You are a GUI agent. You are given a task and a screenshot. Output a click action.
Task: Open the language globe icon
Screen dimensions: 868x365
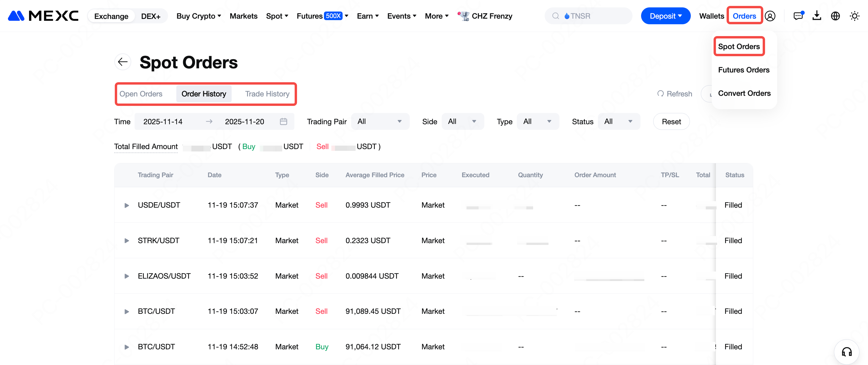click(835, 16)
